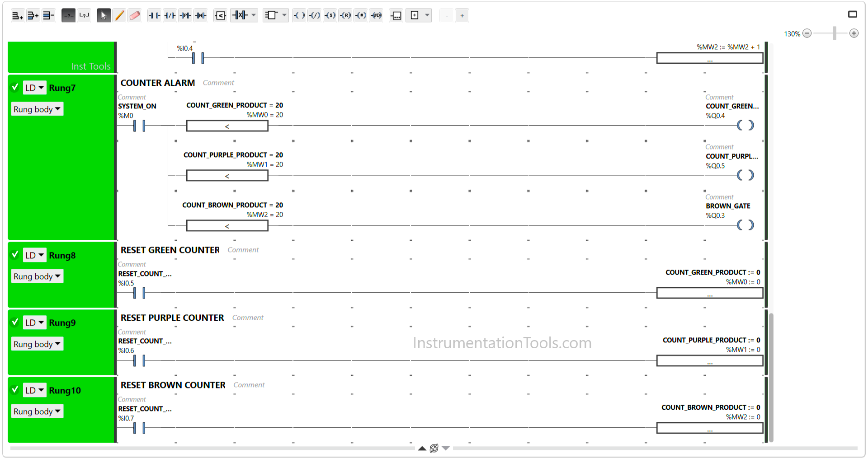This screenshot has width=868, height=458.
Task: Select the %I0.6 reset contact
Action: 139,360
